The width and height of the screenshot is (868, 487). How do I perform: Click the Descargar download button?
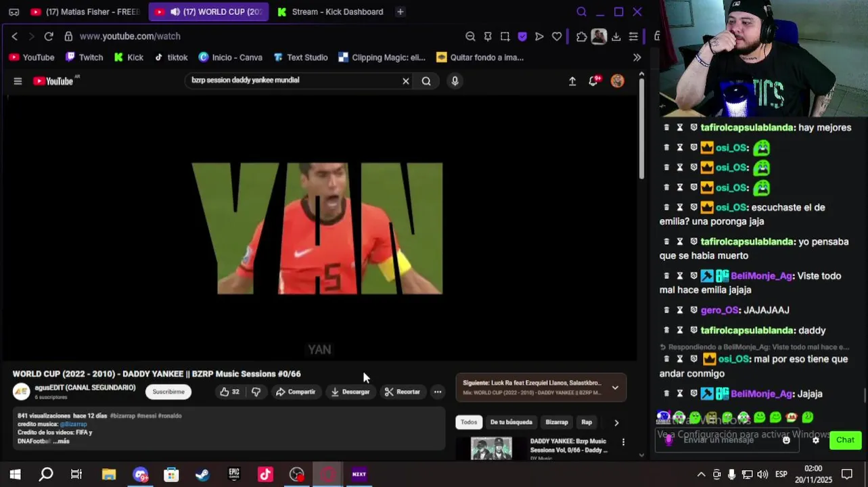(350, 392)
